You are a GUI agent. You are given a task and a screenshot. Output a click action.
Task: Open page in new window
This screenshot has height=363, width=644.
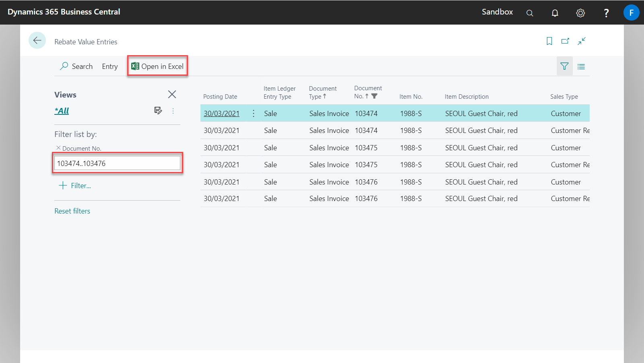click(565, 41)
